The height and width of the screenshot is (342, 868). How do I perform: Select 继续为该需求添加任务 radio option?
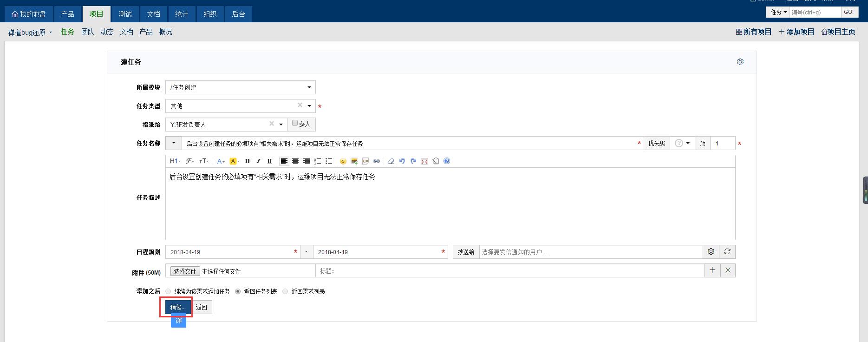168,291
